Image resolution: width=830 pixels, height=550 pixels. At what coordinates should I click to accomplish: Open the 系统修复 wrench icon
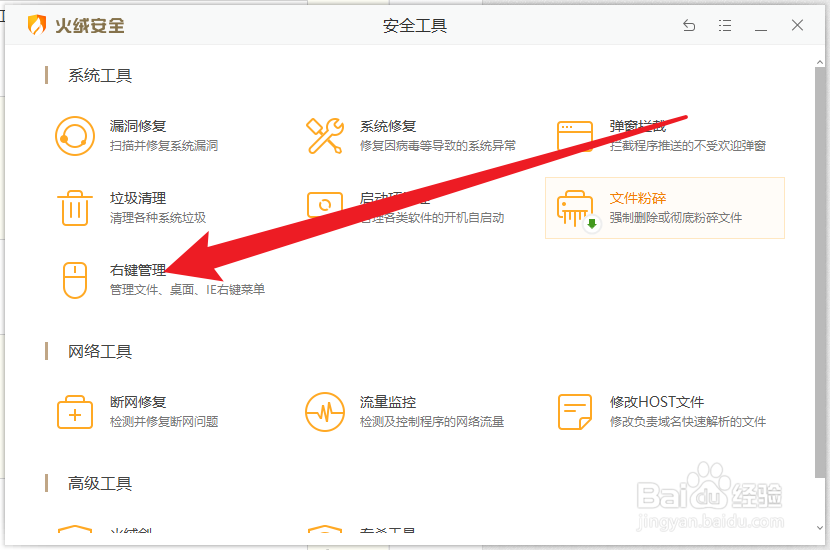[x=324, y=136]
